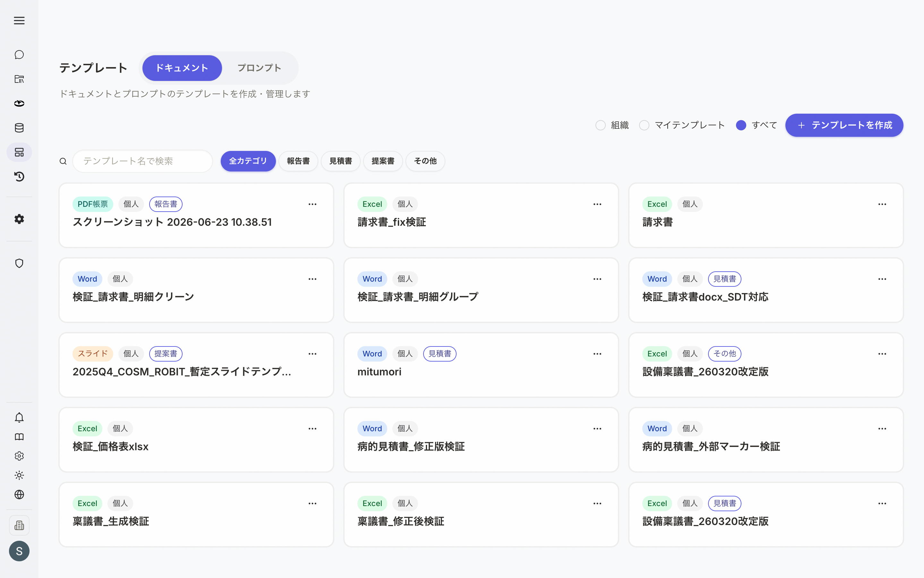Open more options for 請求書_fix検証 card

pos(597,204)
